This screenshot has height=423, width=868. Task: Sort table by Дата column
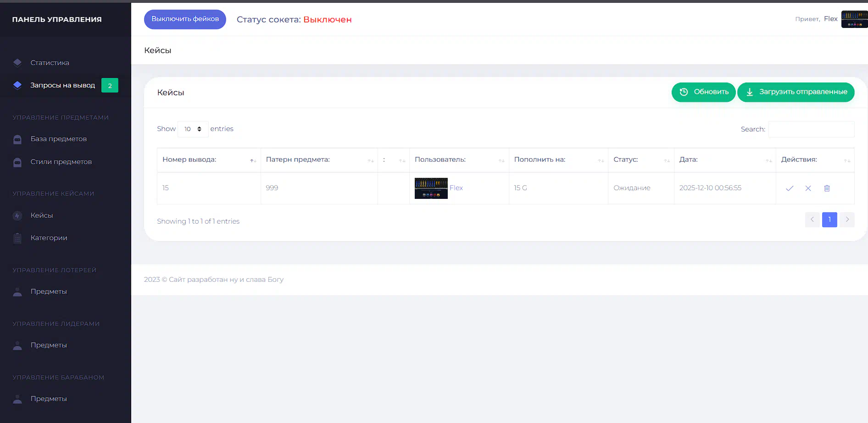[724, 160]
